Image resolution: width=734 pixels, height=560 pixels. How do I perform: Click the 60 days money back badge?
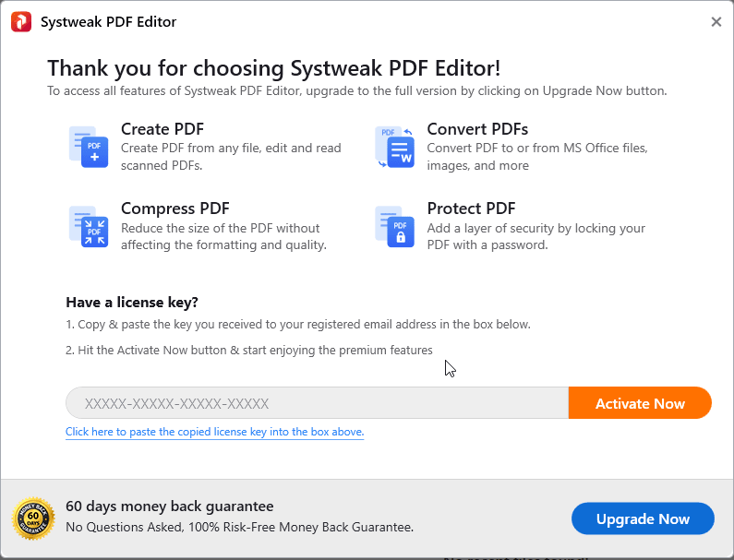point(33,518)
